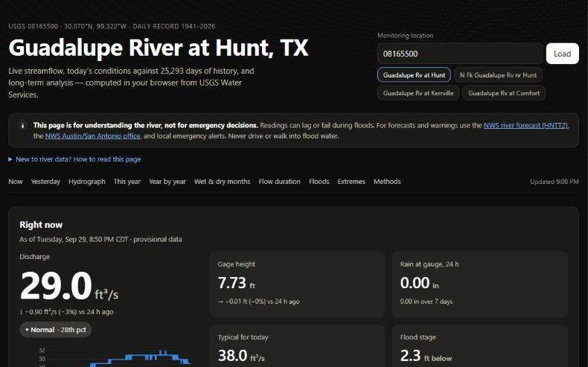Click the '0.00 in' rain at gauge value
This screenshot has height=367, width=588.
(419, 283)
